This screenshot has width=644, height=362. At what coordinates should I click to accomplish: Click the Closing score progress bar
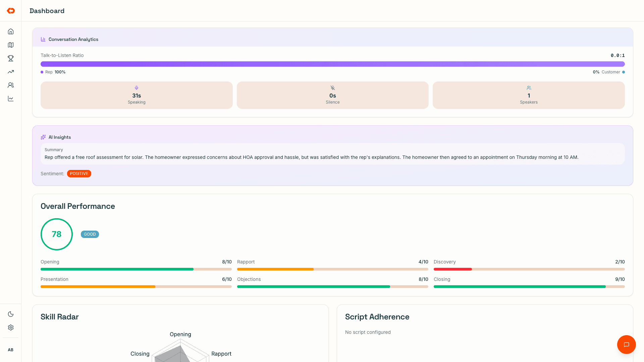point(529,287)
